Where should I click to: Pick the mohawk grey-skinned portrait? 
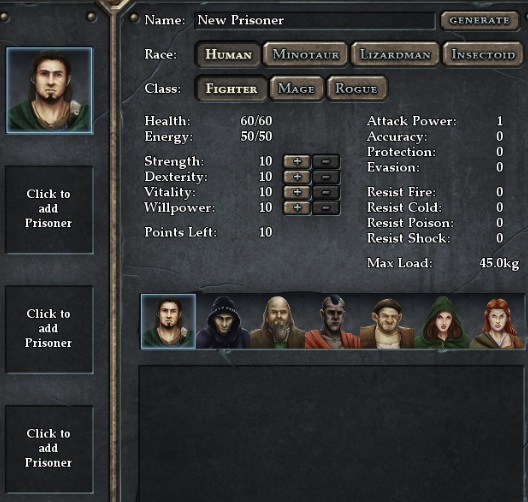click(x=332, y=322)
